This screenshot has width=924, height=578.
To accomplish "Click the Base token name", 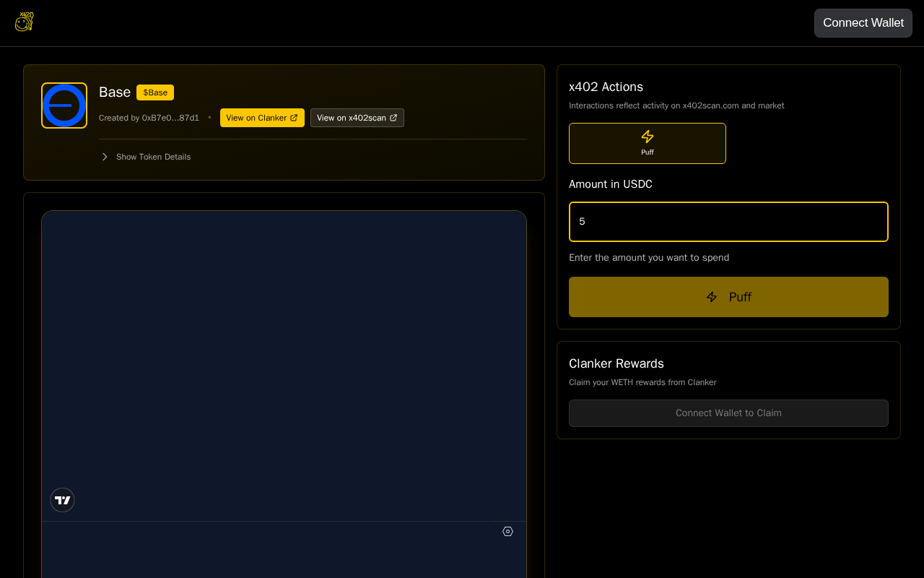I will tap(115, 92).
